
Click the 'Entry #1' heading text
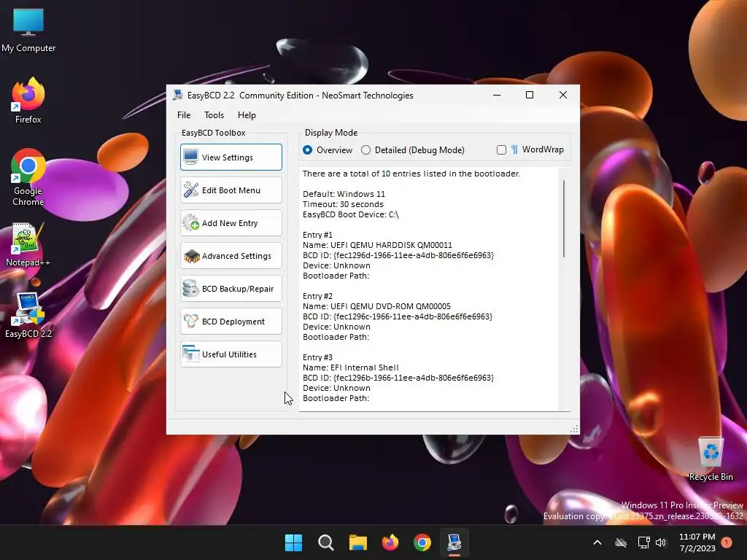(x=318, y=235)
